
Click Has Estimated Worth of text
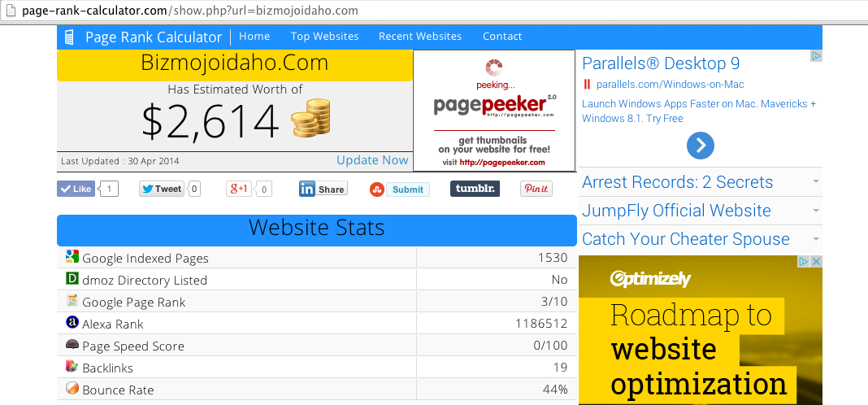click(x=235, y=89)
